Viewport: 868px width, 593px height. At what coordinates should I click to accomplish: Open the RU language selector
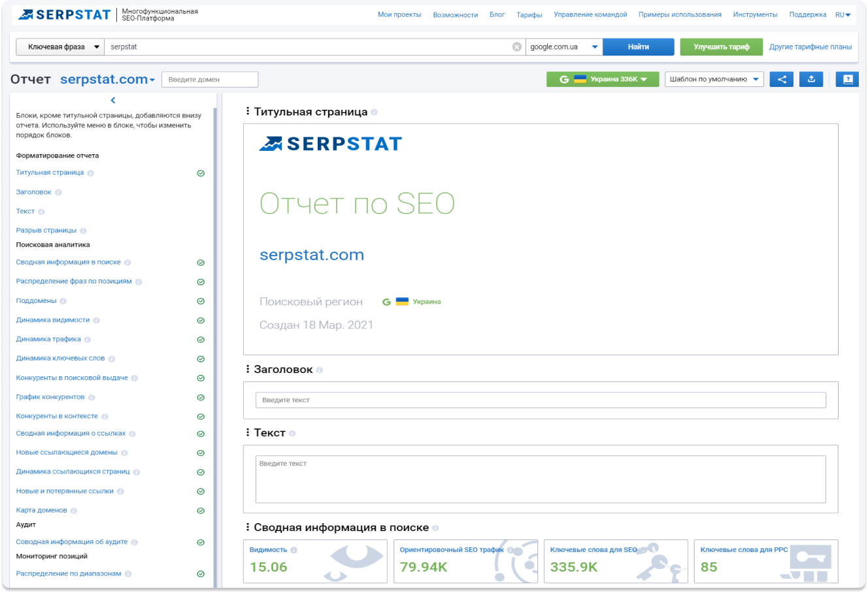tap(843, 14)
